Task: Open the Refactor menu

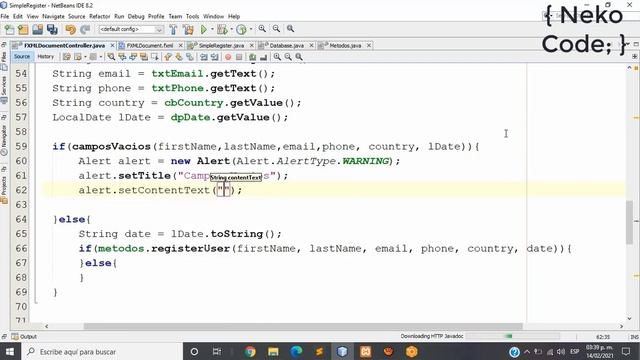Action: coord(100,16)
